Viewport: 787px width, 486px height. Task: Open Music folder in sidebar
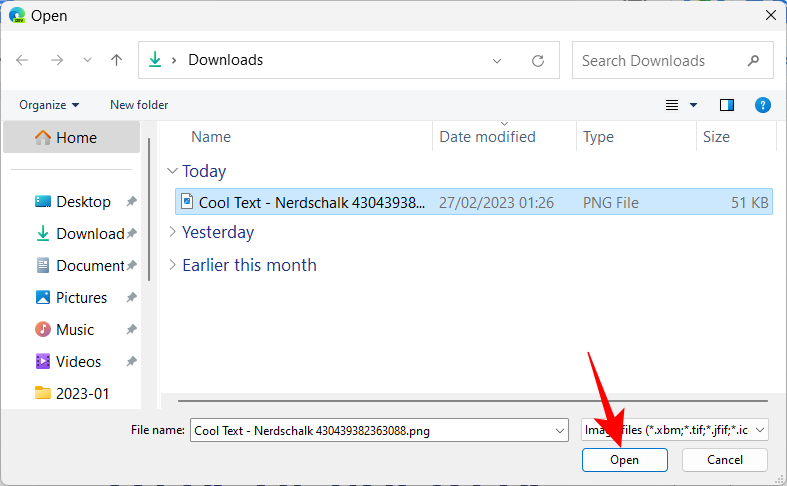click(x=75, y=329)
